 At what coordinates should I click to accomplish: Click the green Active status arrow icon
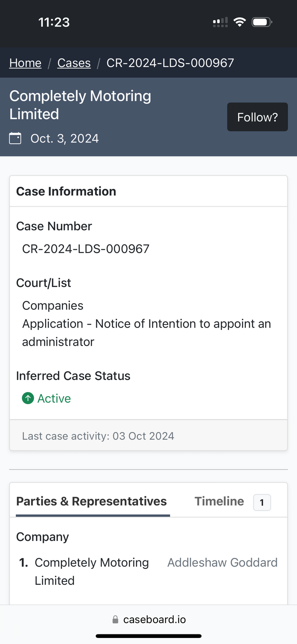pyautogui.click(x=28, y=398)
